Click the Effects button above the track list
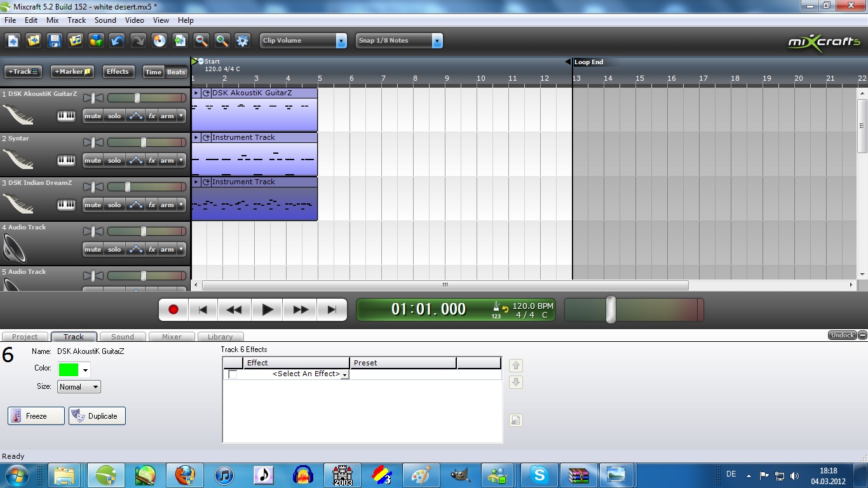The height and width of the screenshot is (488, 868). pos(118,72)
